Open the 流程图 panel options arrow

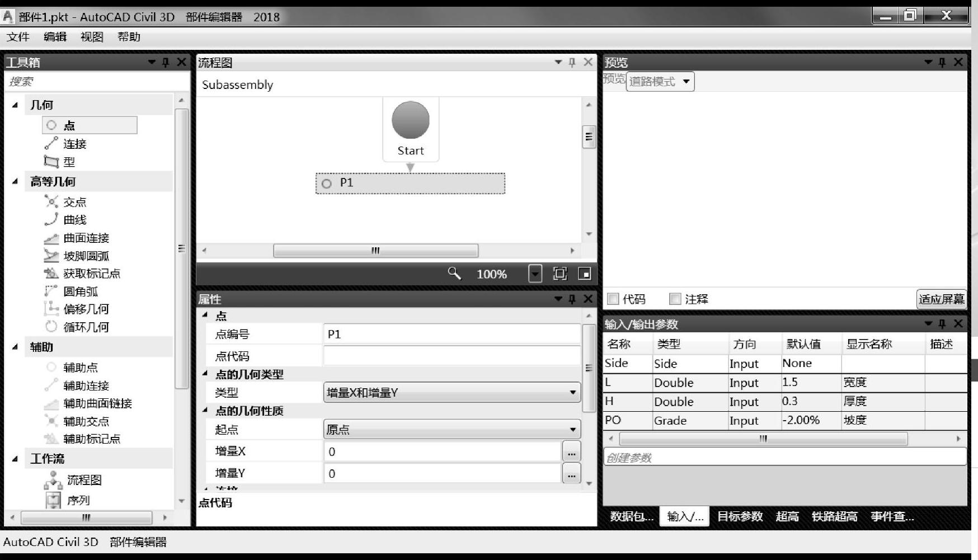pyautogui.click(x=558, y=62)
